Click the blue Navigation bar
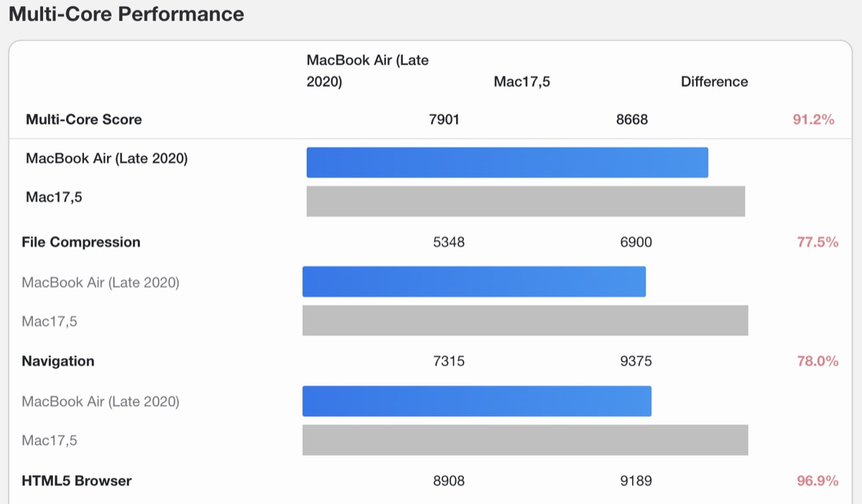This screenshot has height=504, width=862. coord(477,401)
